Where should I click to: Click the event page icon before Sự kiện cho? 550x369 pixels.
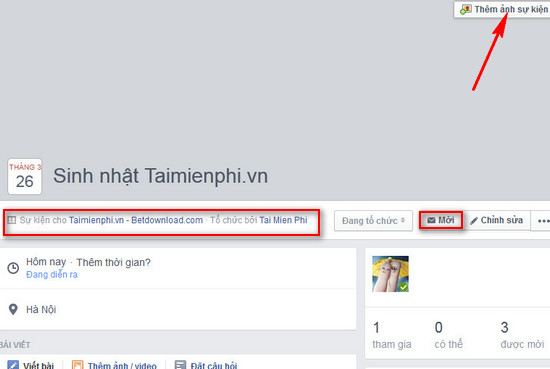tap(12, 220)
